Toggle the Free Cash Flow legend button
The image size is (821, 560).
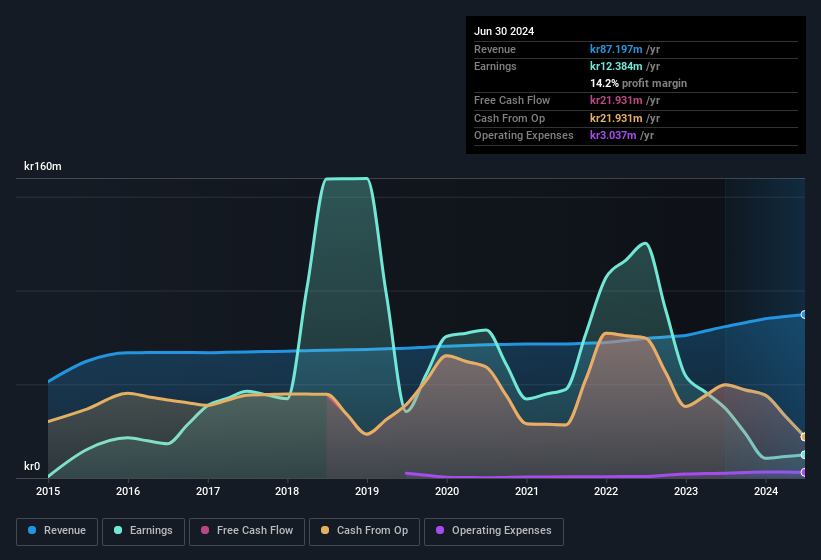(x=247, y=531)
